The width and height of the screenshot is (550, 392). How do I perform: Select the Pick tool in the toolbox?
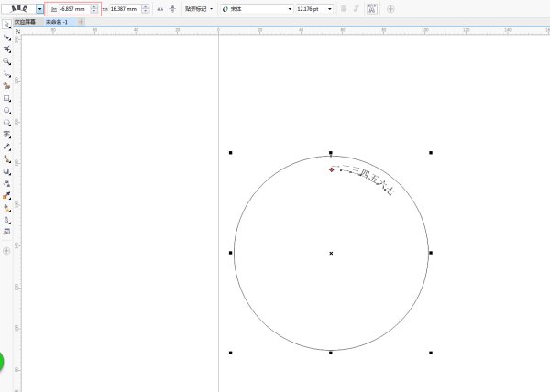pyautogui.click(x=6, y=24)
